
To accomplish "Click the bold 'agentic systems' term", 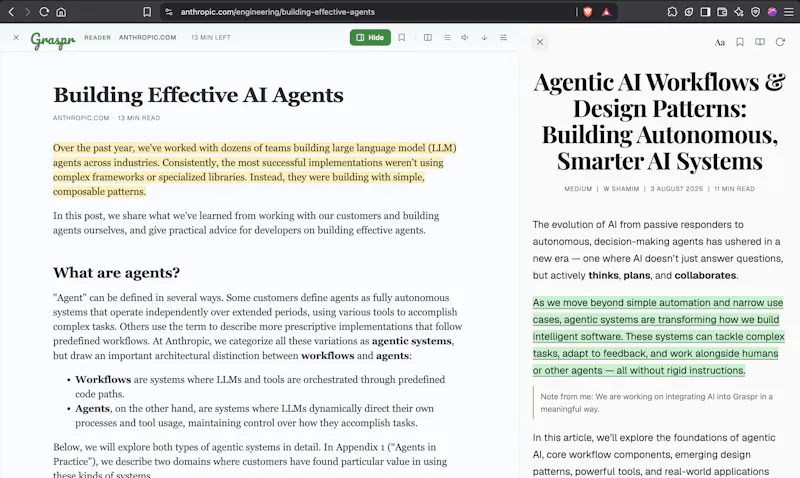I will point(411,341).
